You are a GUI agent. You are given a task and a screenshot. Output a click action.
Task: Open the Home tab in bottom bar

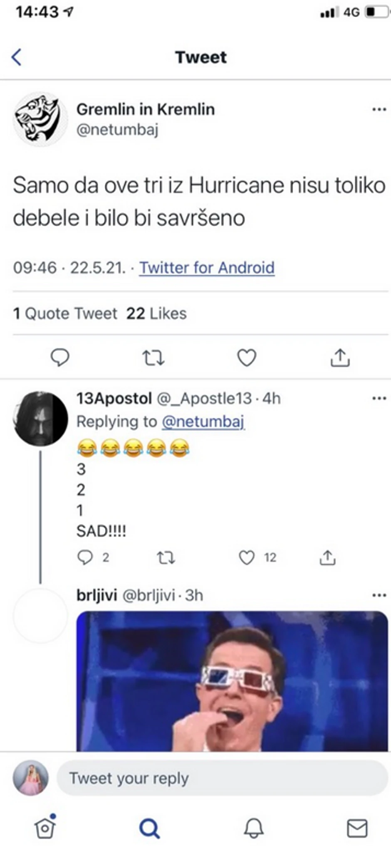45,828
